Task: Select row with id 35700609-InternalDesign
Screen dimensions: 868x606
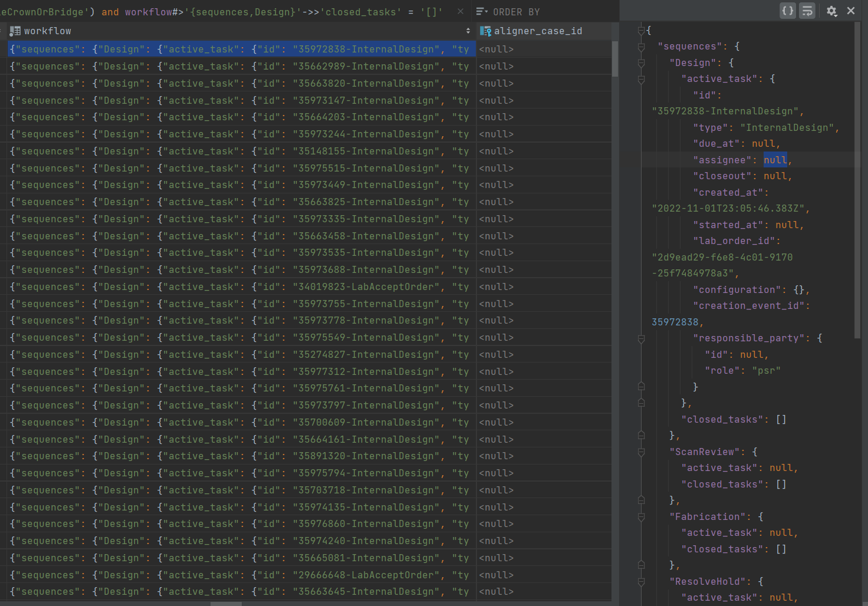Action: coord(242,423)
